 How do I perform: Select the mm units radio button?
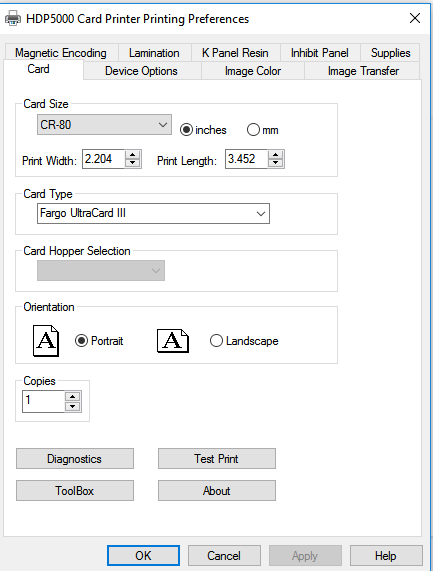253,130
